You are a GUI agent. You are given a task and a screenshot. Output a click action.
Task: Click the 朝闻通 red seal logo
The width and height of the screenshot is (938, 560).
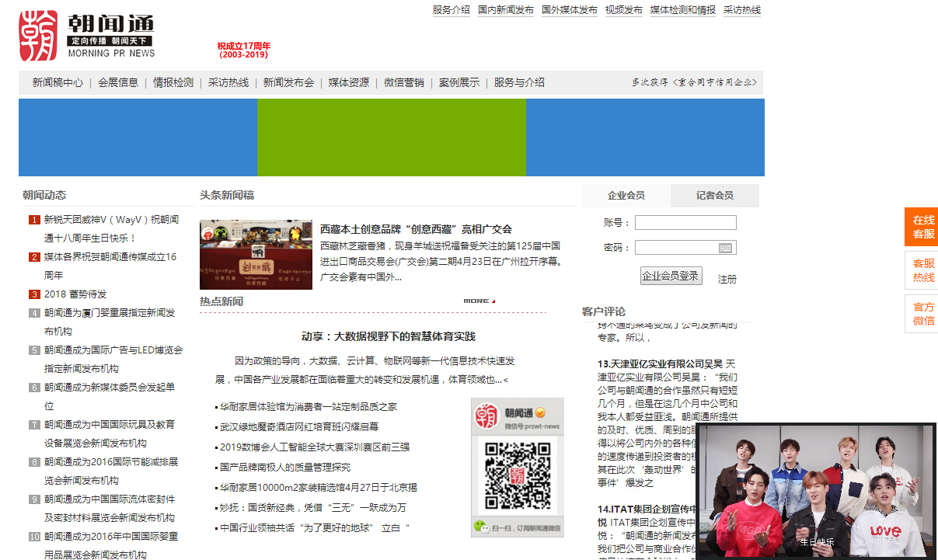39,37
